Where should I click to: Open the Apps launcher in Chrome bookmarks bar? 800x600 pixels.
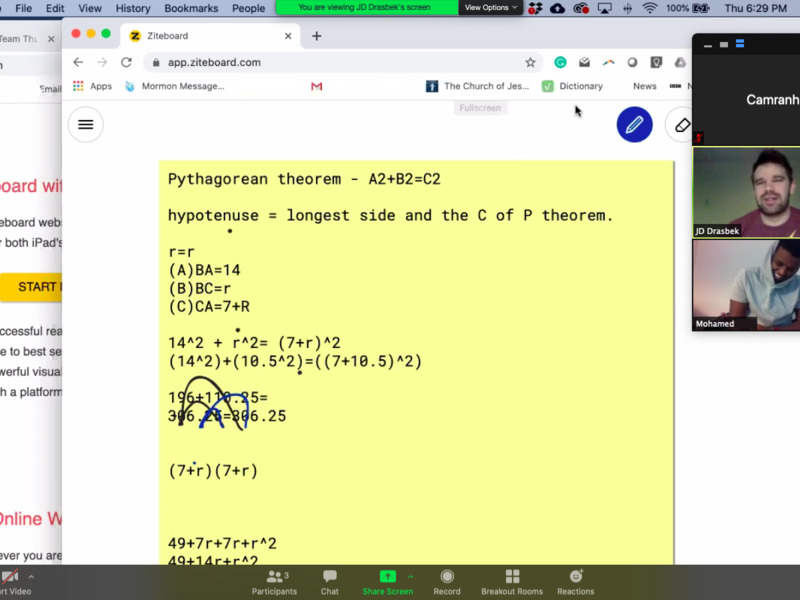click(x=78, y=86)
